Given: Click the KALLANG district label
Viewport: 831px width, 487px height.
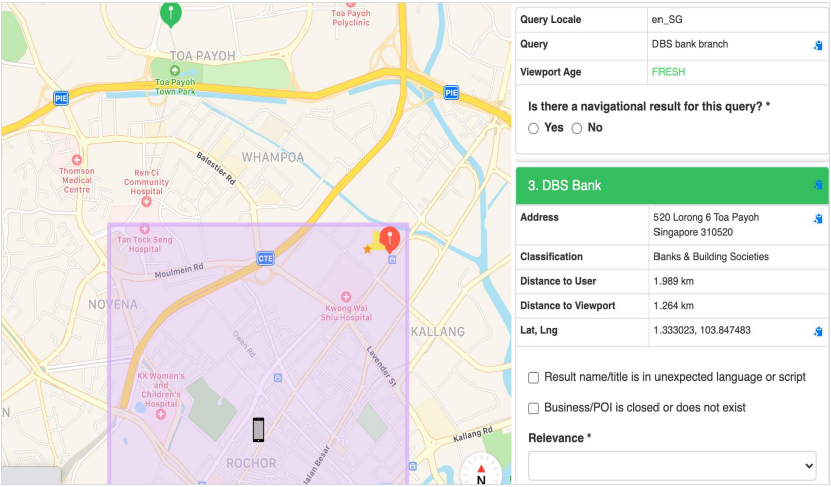Looking at the screenshot, I should 438,332.
